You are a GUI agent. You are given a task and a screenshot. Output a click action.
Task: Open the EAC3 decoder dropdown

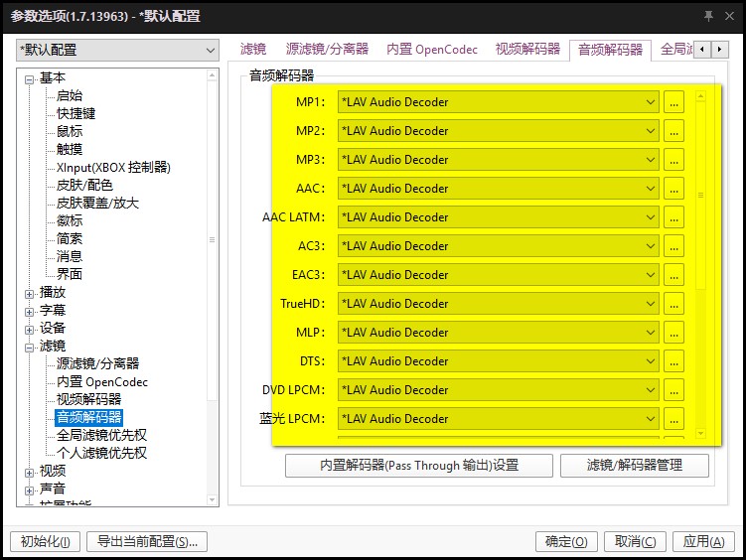498,275
